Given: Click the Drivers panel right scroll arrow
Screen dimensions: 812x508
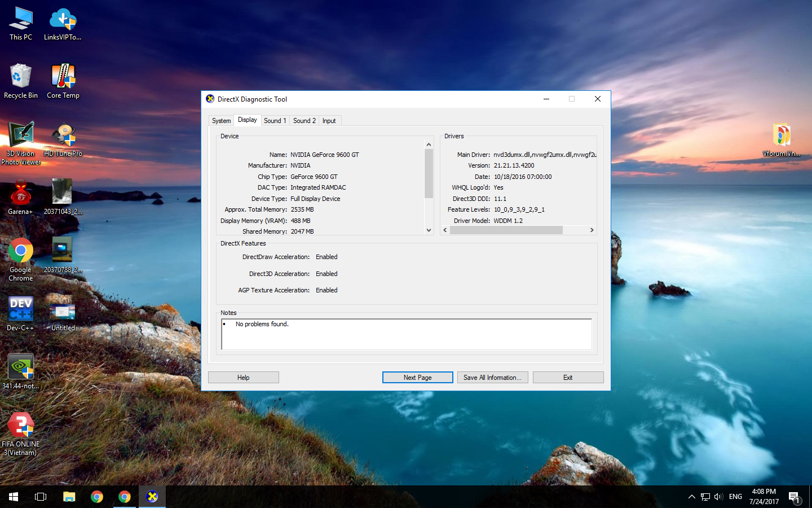Looking at the screenshot, I should coord(592,230).
